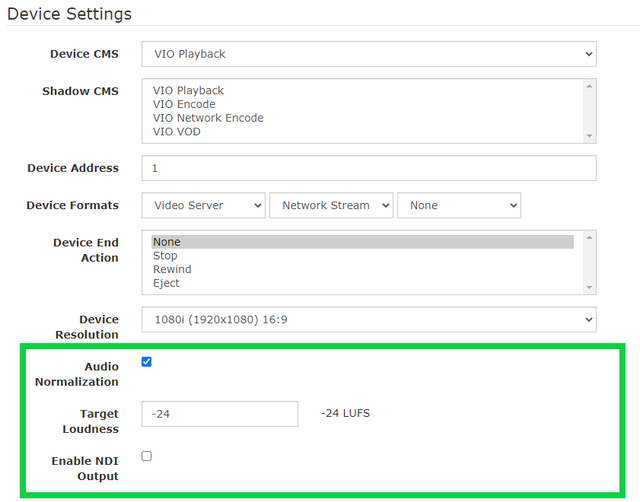Open the third Device Formats None dropdown
The width and height of the screenshot is (640, 502).
pos(459,205)
